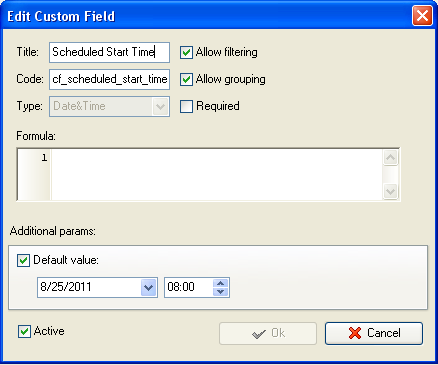Disable the Default value checkbox

pyautogui.click(x=23, y=260)
